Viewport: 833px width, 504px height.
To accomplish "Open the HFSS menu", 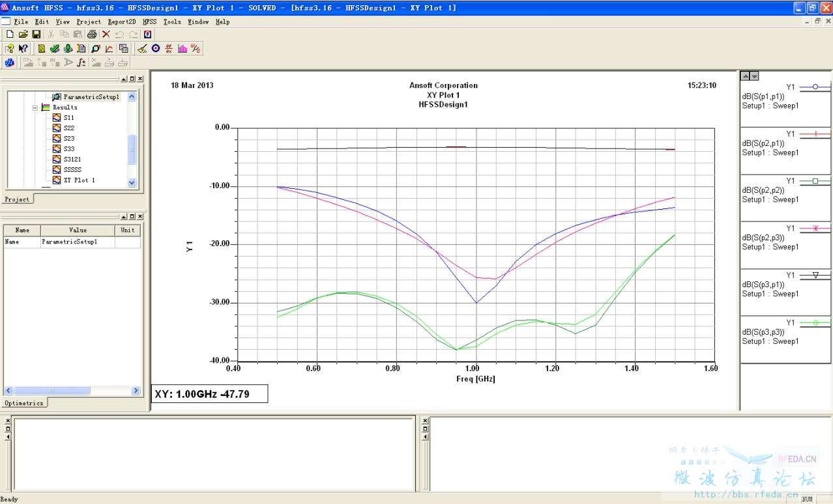I will tap(150, 21).
